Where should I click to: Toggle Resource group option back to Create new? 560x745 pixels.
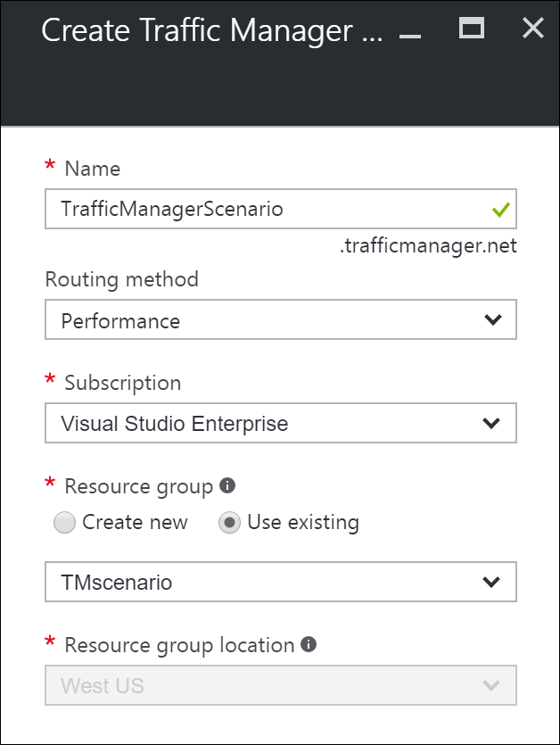[x=64, y=522]
